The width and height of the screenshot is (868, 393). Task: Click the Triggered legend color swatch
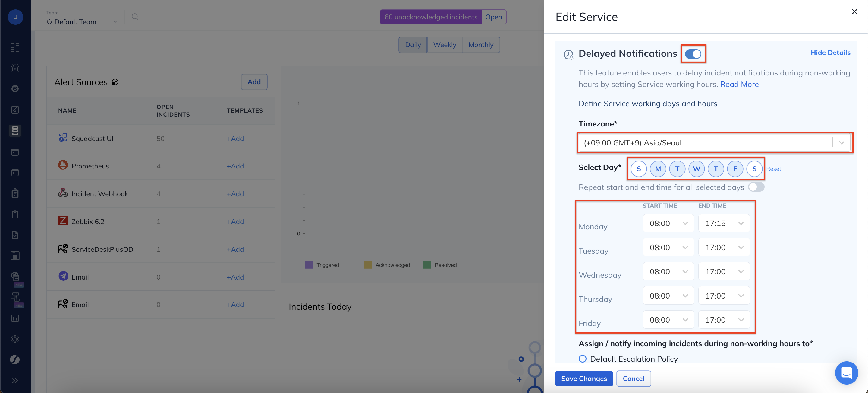[x=309, y=265]
